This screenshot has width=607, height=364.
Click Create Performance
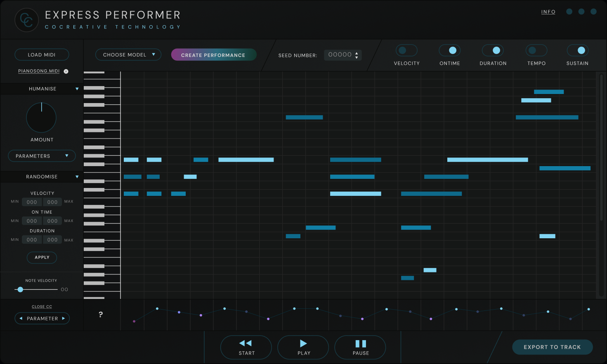[x=213, y=54]
